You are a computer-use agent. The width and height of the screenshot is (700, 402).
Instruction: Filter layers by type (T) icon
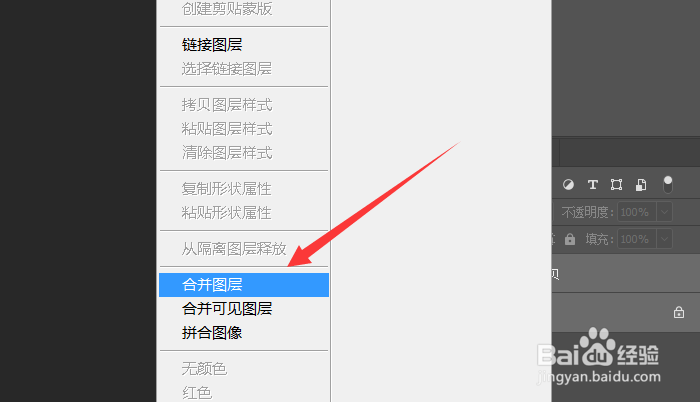592,184
